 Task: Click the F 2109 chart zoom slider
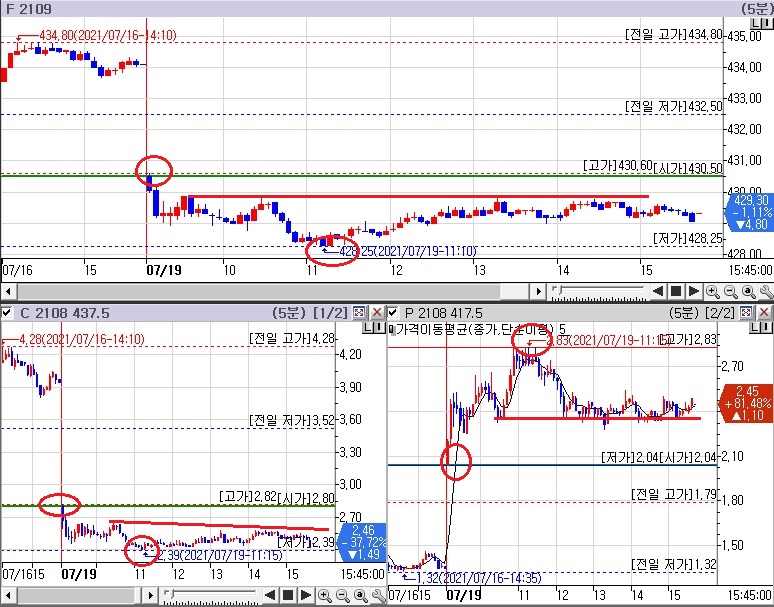tap(598, 291)
